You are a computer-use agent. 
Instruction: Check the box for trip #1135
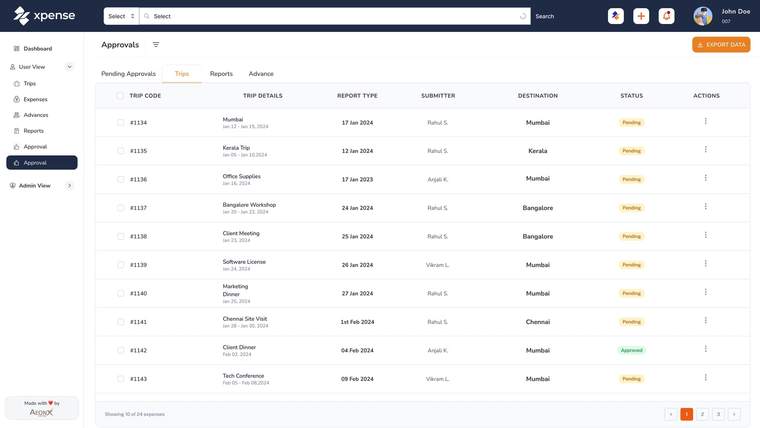pyautogui.click(x=120, y=151)
